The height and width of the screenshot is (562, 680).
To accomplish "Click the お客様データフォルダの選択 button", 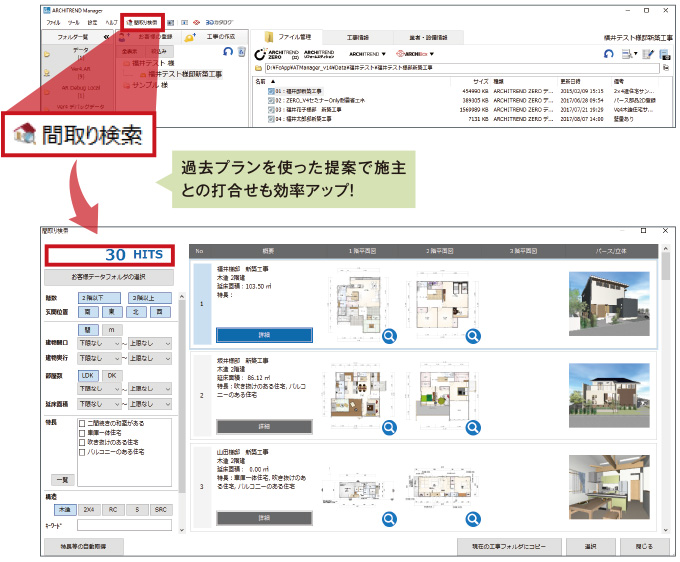I will [109, 277].
